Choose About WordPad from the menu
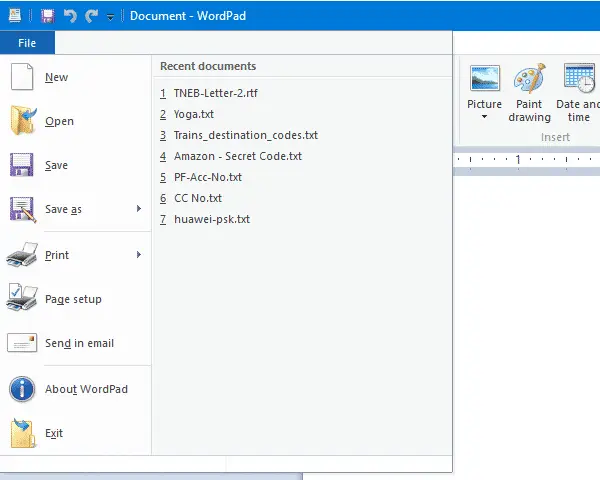This screenshot has width=600, height=480. 77,389
